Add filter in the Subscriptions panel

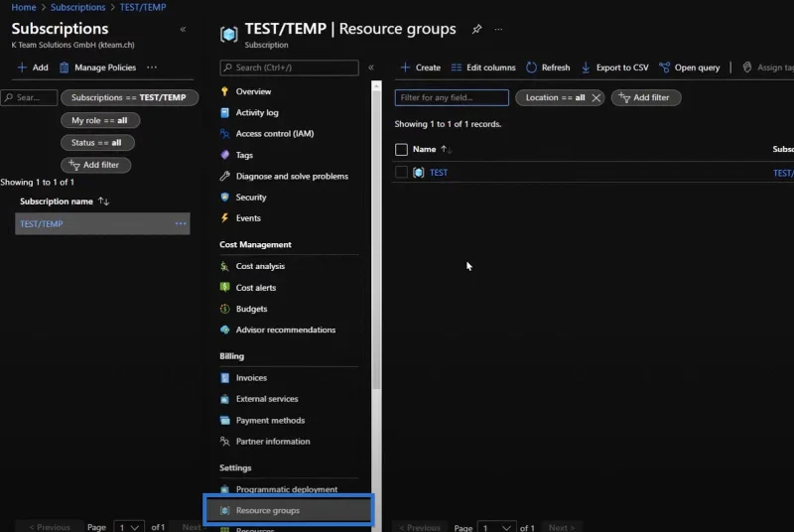(95, 165)
